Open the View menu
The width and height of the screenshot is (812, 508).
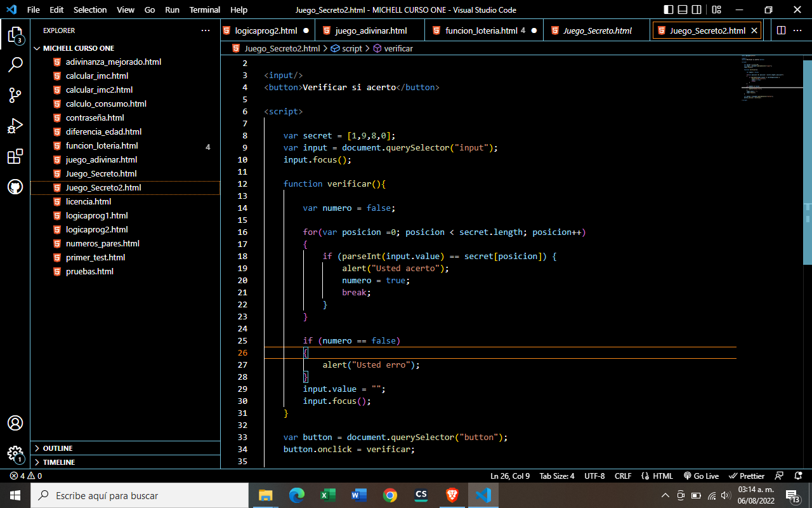click(x=126, y=10)
